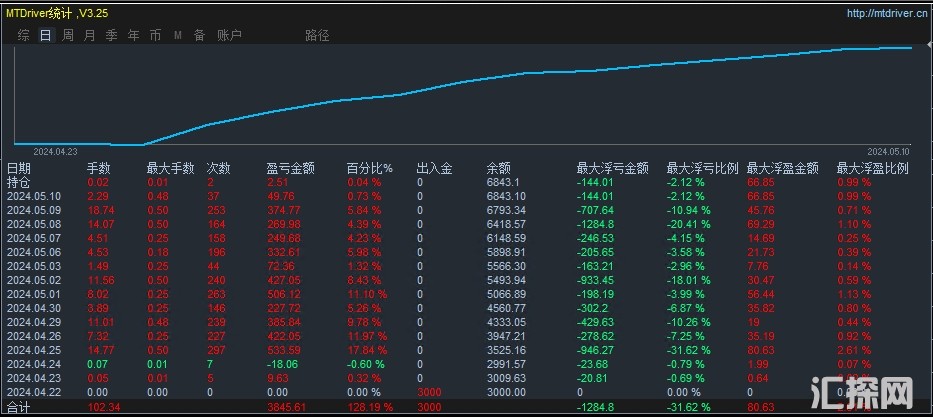Screen dimensions: 933x417
Task: Show the 季 quarterly statistics tab
Action: (x=111, y=35)
